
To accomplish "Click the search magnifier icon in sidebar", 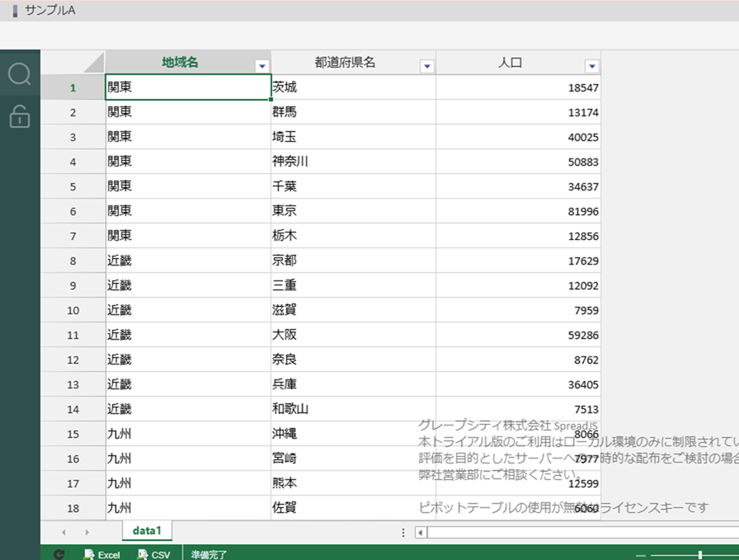I will click(x=20, y=75).
